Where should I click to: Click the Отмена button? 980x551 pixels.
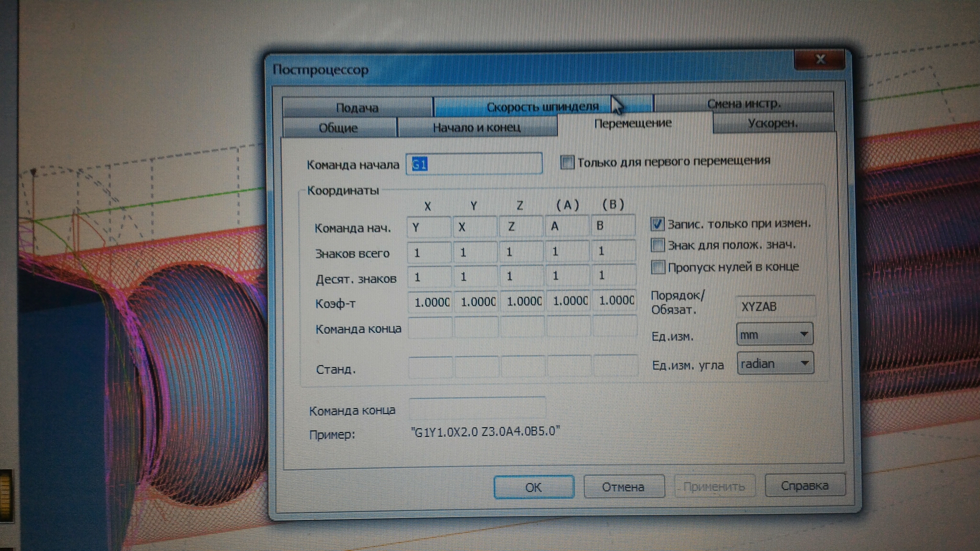623,487
